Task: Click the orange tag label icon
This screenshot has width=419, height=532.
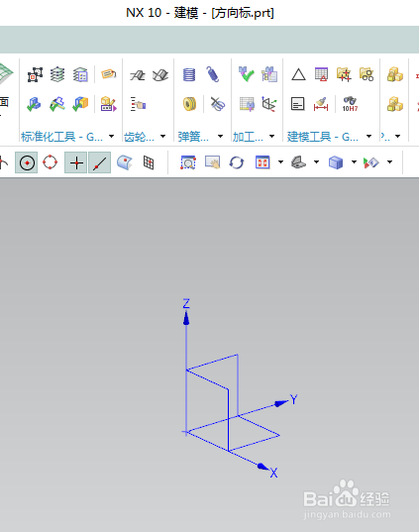Action: click(109, 74)
